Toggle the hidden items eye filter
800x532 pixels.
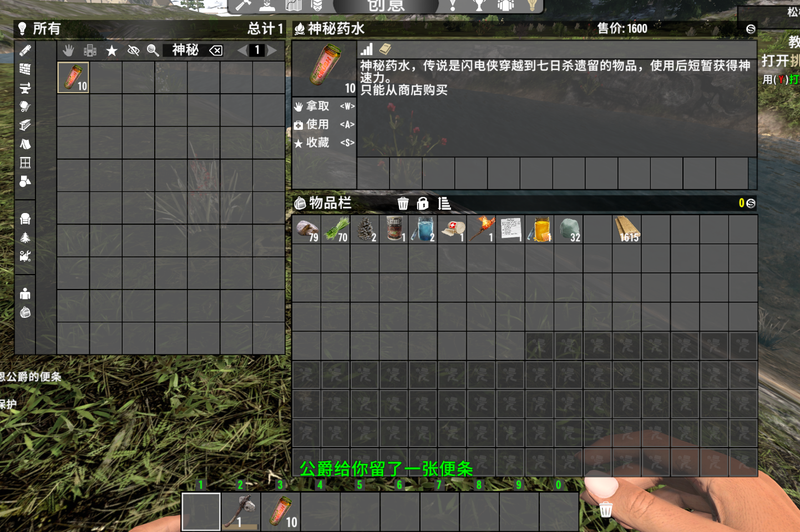coord(133,50)
